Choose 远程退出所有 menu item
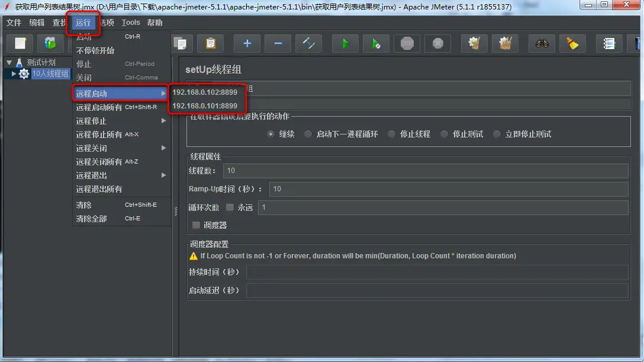This screenshot has width=644, height=362. click(x=121, y=189)
